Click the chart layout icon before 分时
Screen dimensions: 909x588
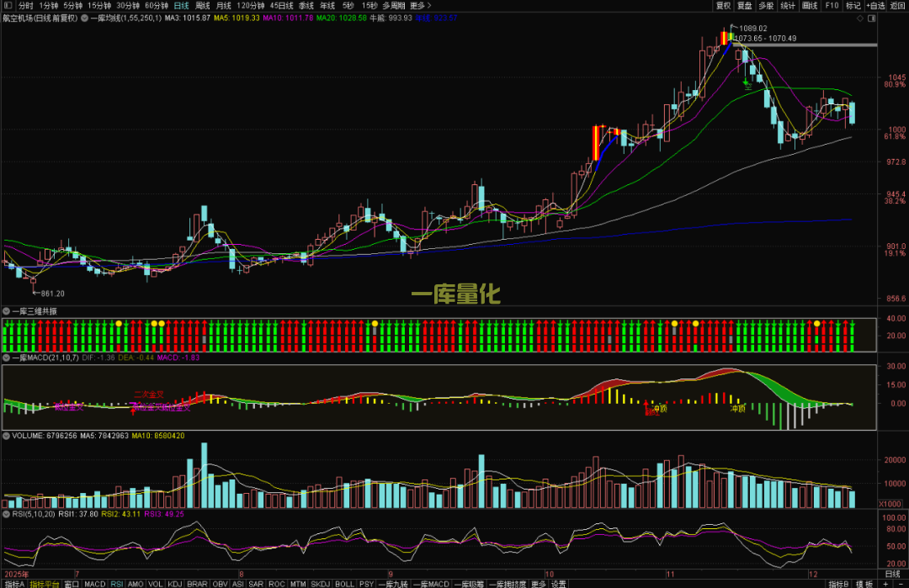coord(8,6)
